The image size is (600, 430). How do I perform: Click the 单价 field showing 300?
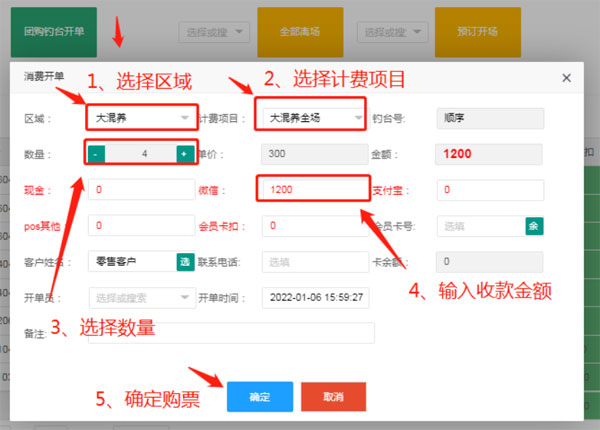[x=315, y=154]
